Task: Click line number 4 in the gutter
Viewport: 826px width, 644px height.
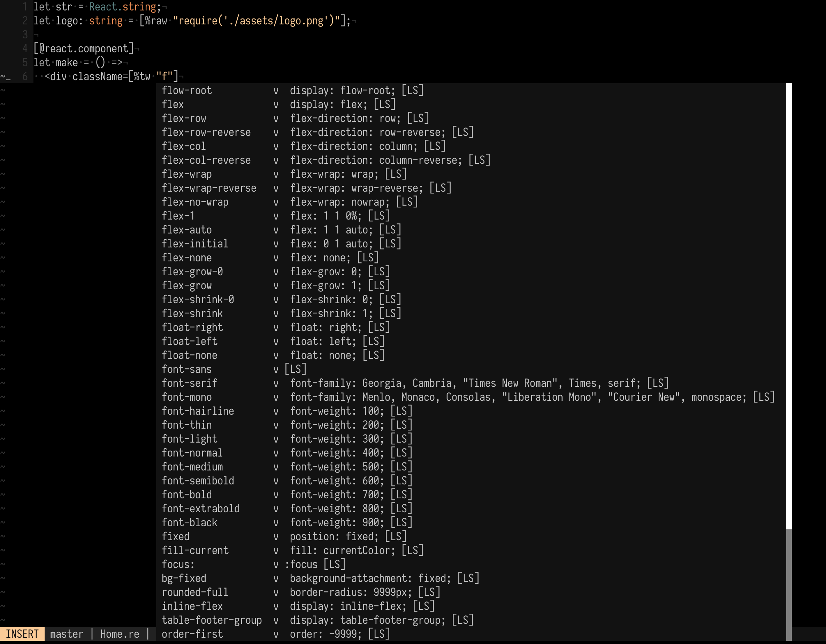Action: tap(25, 48)
